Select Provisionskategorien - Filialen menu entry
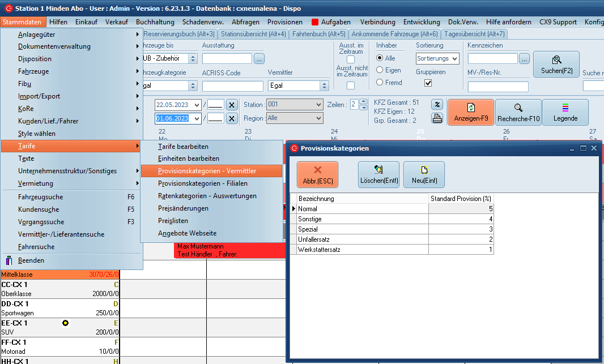 click(x=202, y=183)
